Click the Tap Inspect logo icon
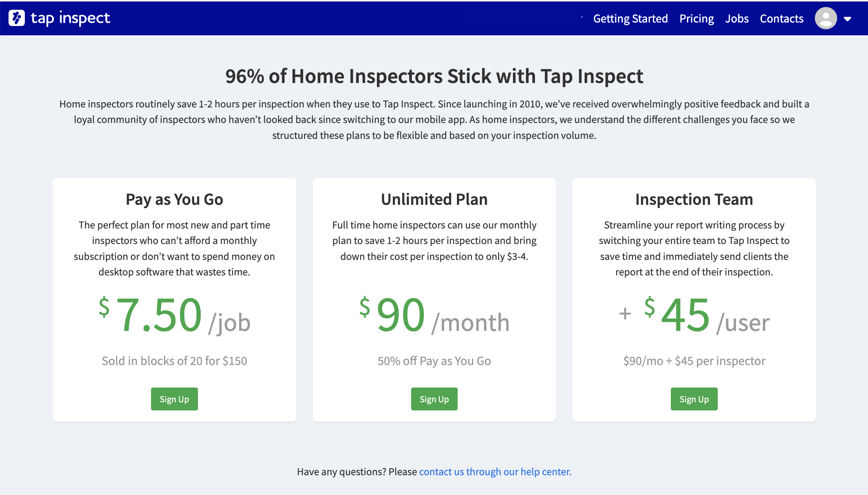Screen dimensions: 868x495 pyautogui.click(x=17, y=18)
